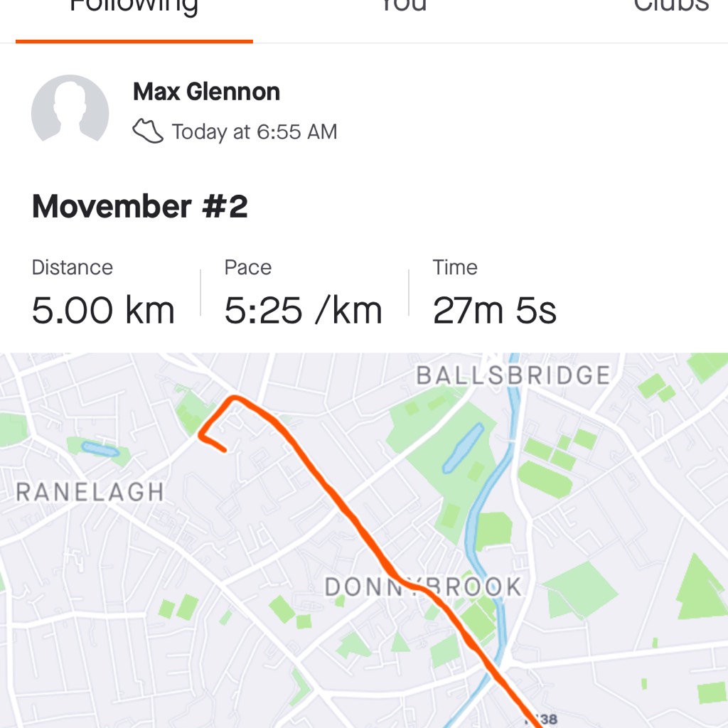728x728 pixels.
Task: Tap the road marker numbered 38
Action: [542, 719]
